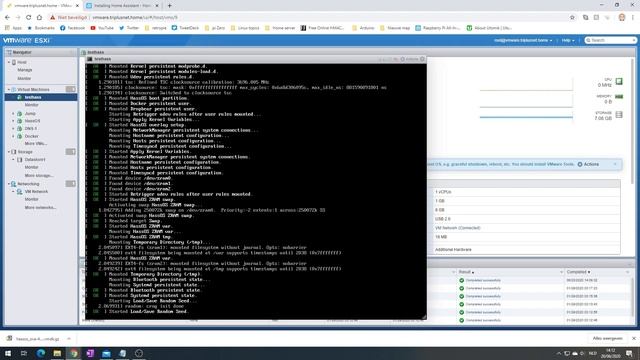Close the Chrome downloads bar
This screenshot has height=360, width=640.
pos(634,338)
